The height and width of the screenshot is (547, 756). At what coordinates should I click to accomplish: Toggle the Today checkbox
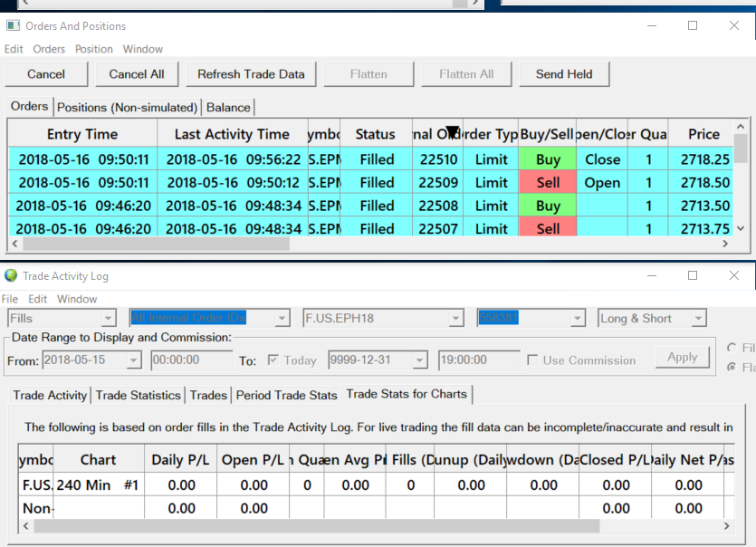(x=274, y=360)
